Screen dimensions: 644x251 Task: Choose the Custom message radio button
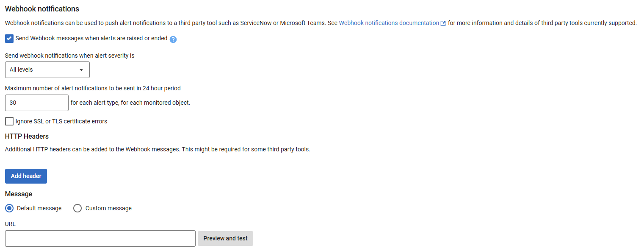[x=77, y=208]
